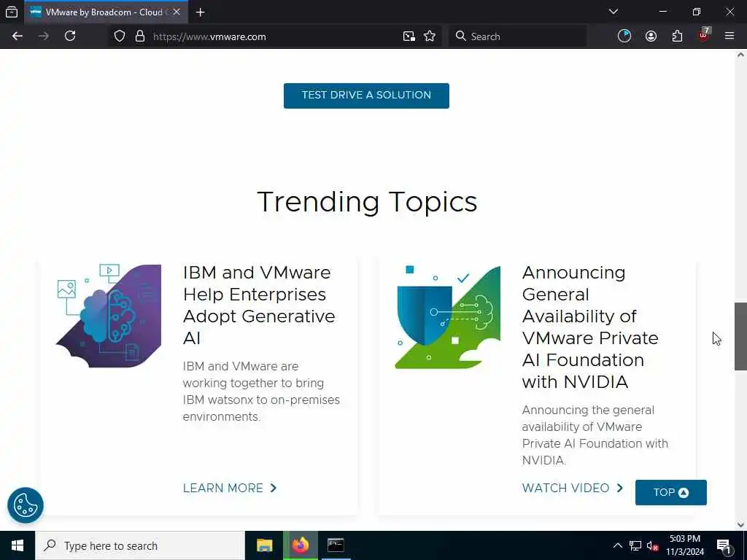
Task: Click the circular blue progress icon in the toolbar
Action: pyautogui.click(x=624, y=36)
